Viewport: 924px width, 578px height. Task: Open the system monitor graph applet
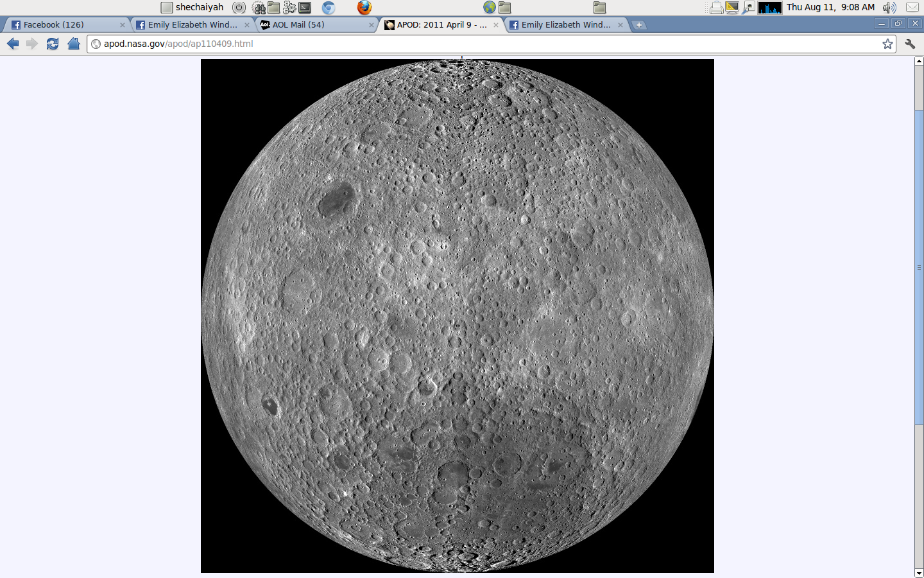click(770, 8)
